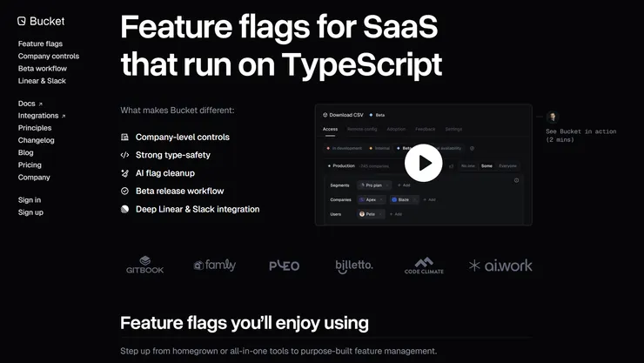The height and width of the screenshot is (363, 644).
Task: Click the Code Climate logo
Action: point(424,266)
